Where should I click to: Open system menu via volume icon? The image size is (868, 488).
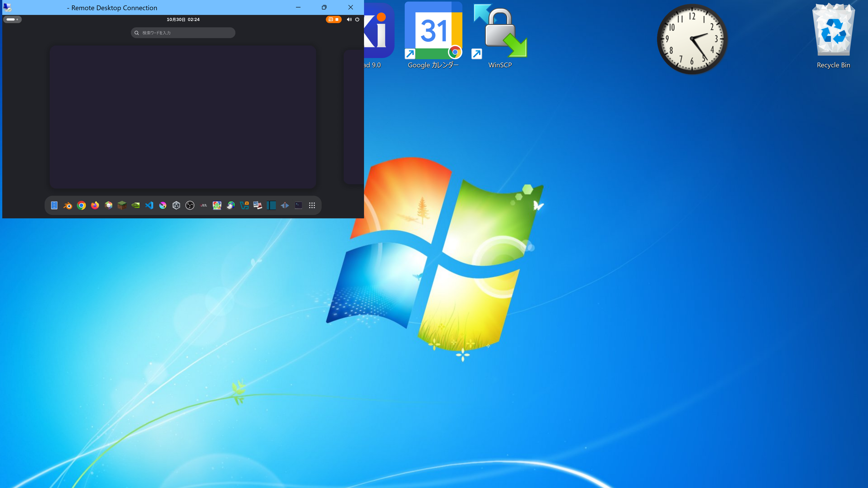point(349,19)
